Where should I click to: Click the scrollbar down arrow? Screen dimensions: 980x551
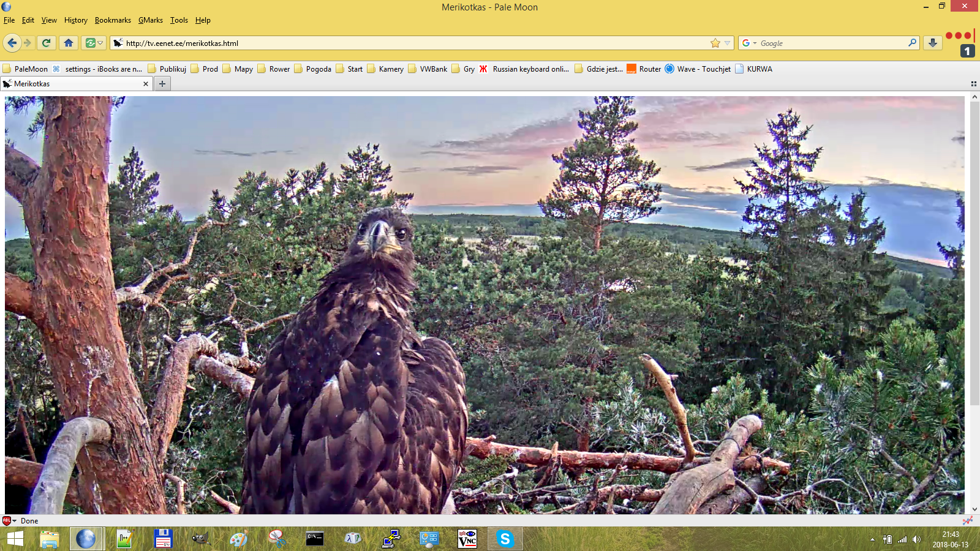coord(974,509)
